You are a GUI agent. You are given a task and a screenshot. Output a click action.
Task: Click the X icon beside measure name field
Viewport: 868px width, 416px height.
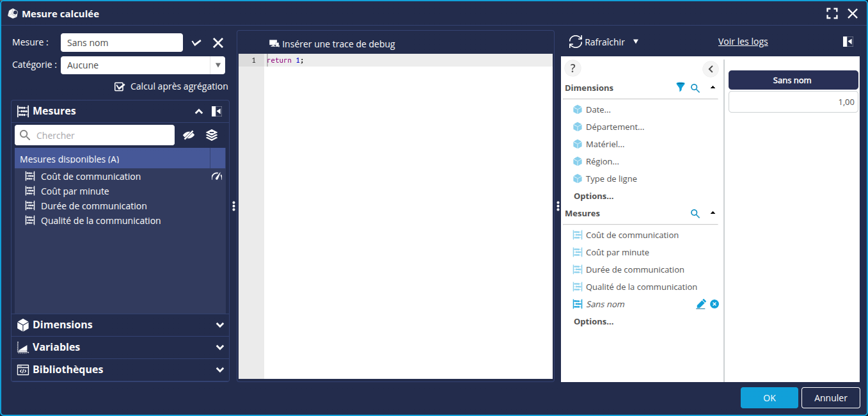pyautogui.click(x=218, y=43)
